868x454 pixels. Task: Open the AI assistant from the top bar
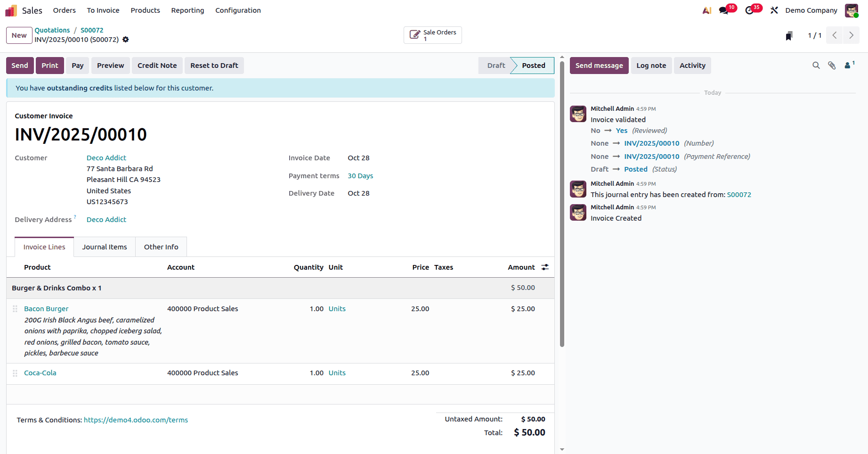[706, 10]
